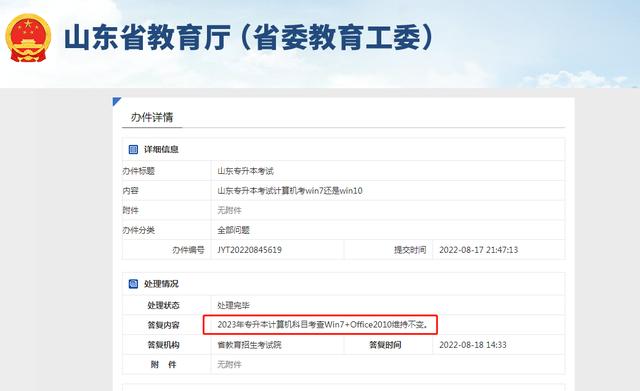Click the 办件编号 field label
The height and width of the screenshot is (391, 640).
point(188,250)
